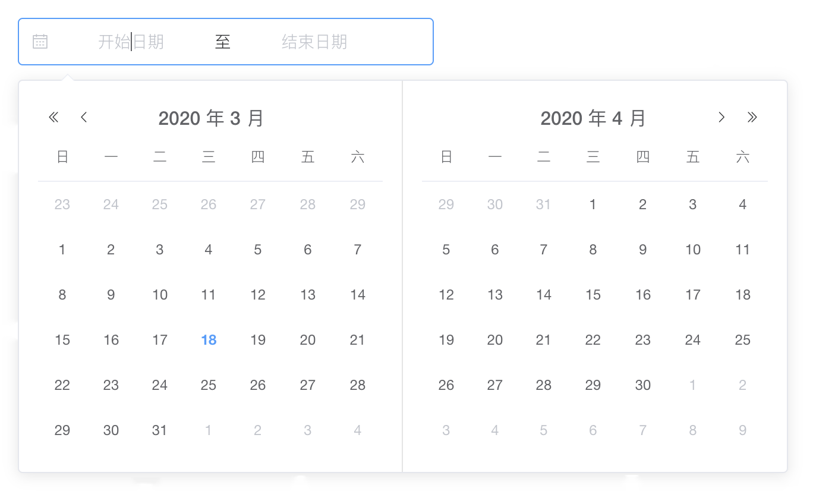Select March 27 in the March calendar
The image size is (813, 504).
pyautogui.click(x=307, y=385)
